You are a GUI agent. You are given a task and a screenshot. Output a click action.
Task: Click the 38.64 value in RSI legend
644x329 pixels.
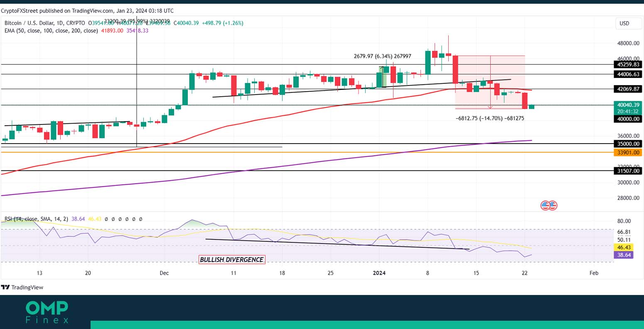(x=79, y=219)
